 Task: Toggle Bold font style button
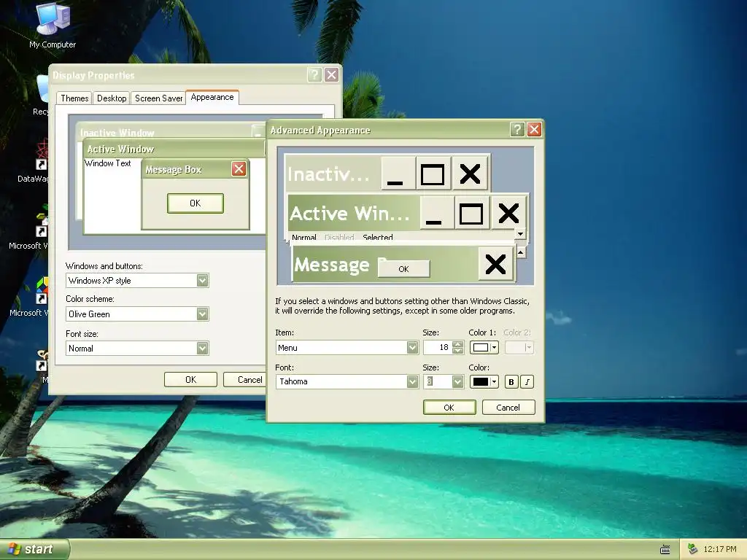(x=511, y=382)
